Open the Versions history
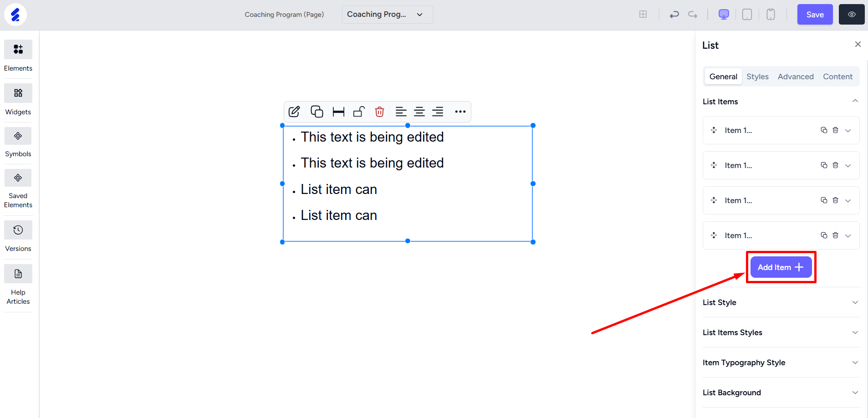Screen dimensions: 868x418 [x=18, y=236]
